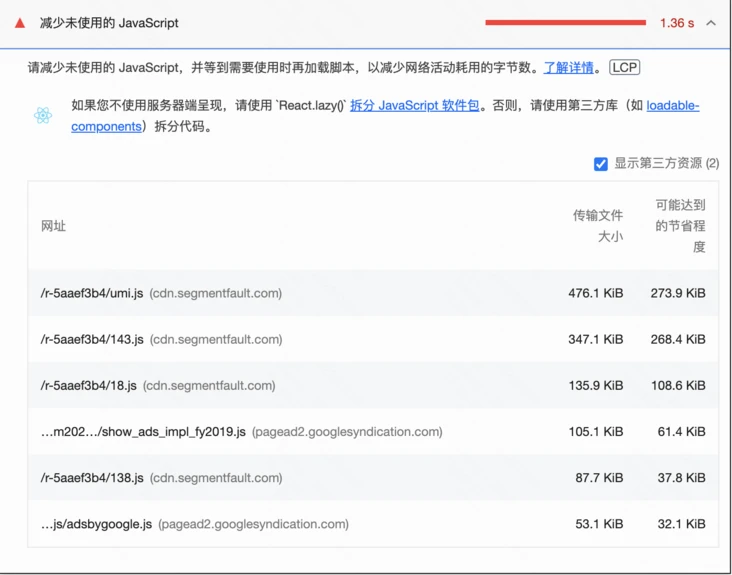Click the 273.9 KiB savings value

678,293
